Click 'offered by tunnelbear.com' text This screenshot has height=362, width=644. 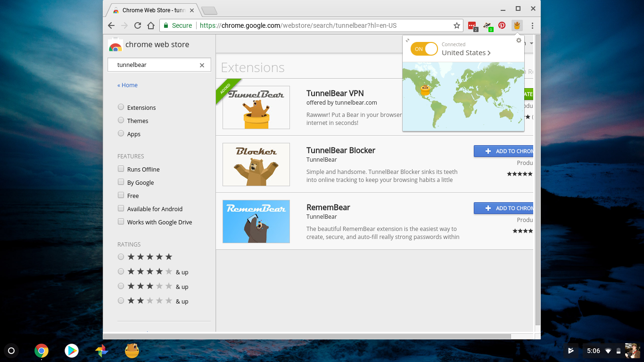point(342,102)
